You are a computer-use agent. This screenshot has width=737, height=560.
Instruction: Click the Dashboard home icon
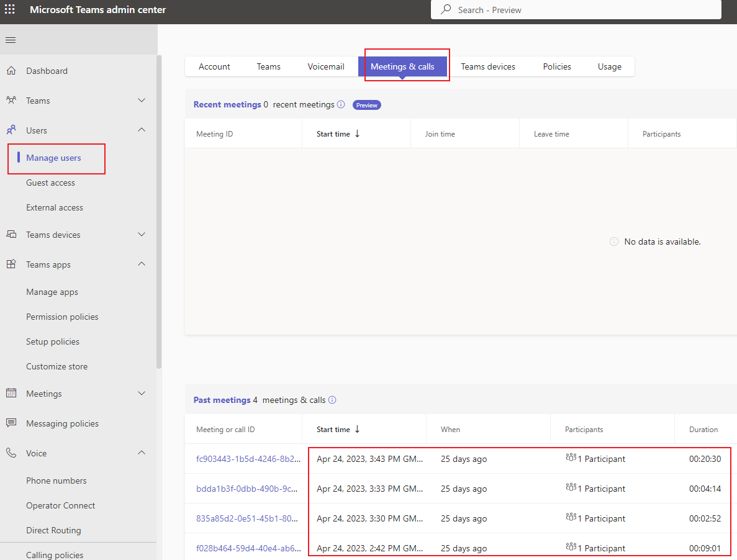11,71
